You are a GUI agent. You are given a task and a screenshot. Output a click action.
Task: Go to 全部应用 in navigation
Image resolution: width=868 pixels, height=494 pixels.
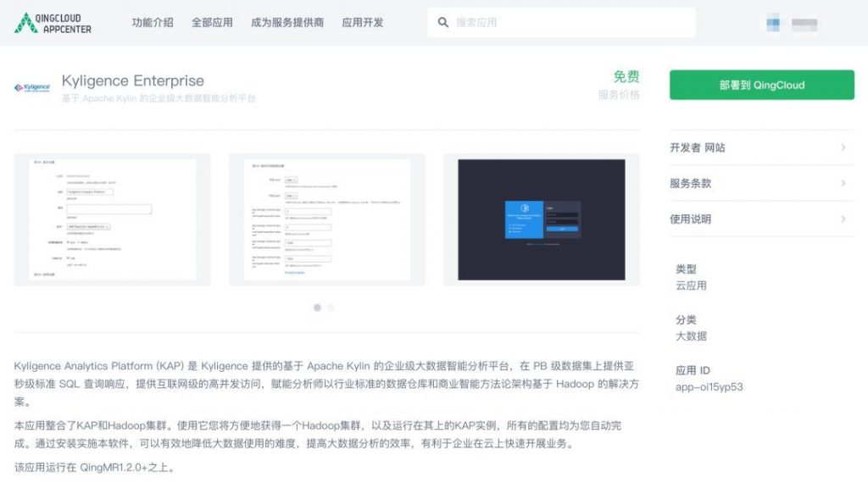click(x=212, y=23)
